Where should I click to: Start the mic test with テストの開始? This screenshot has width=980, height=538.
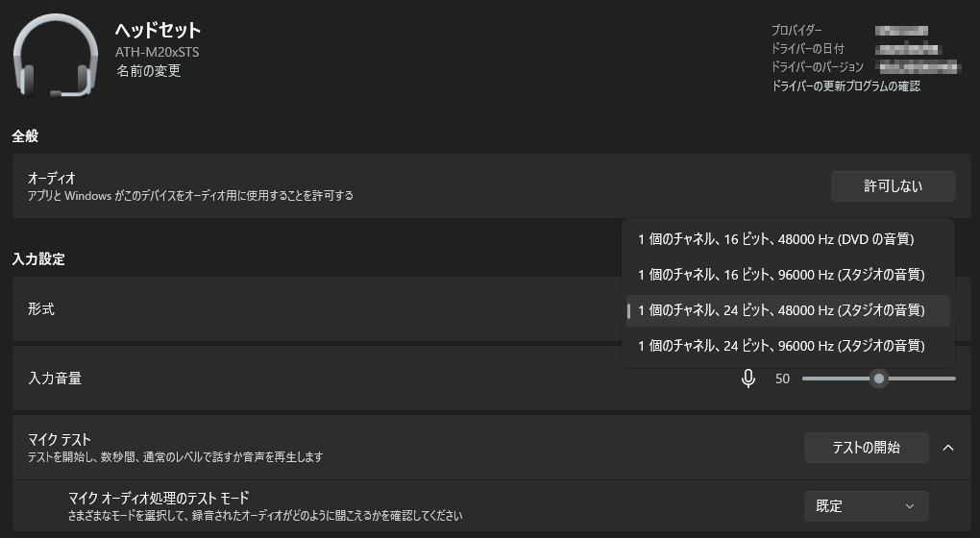867,448
